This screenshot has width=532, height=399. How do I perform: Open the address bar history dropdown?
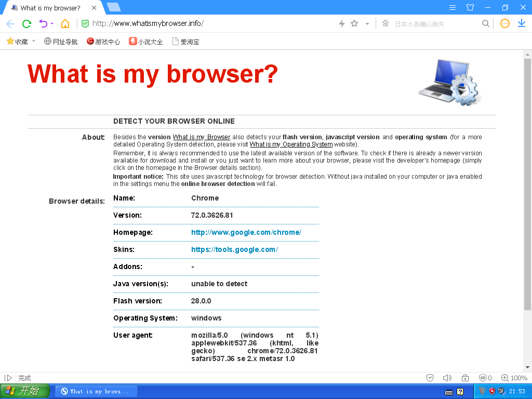(x=367, y=23)
